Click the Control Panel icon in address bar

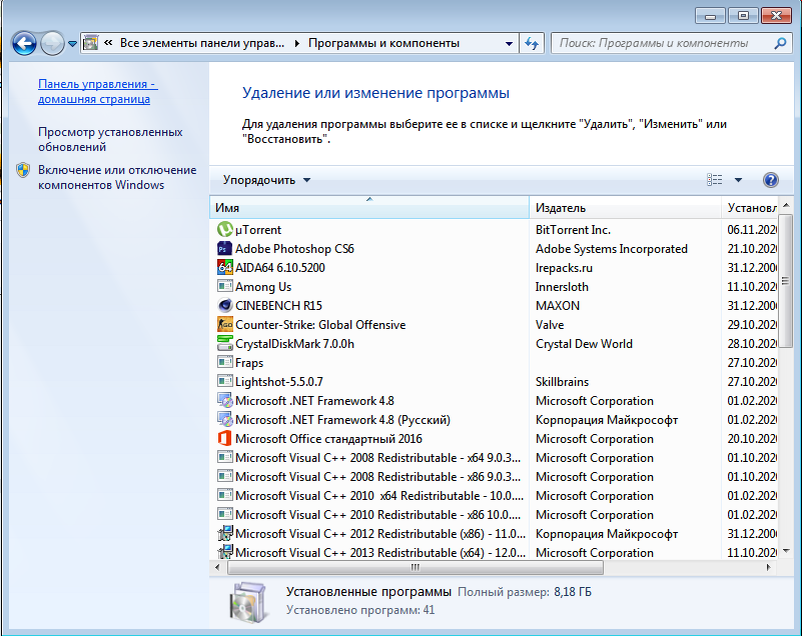[91, 43]
